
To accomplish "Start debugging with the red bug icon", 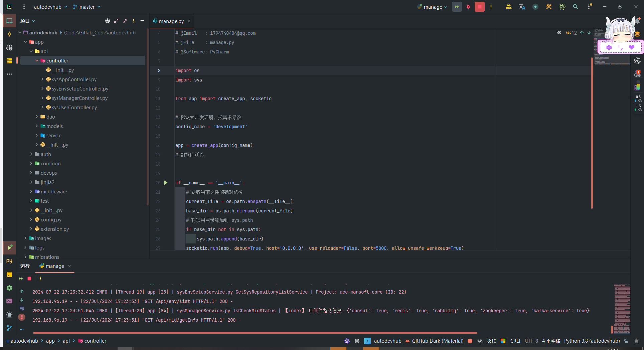I will pos(468,7).
